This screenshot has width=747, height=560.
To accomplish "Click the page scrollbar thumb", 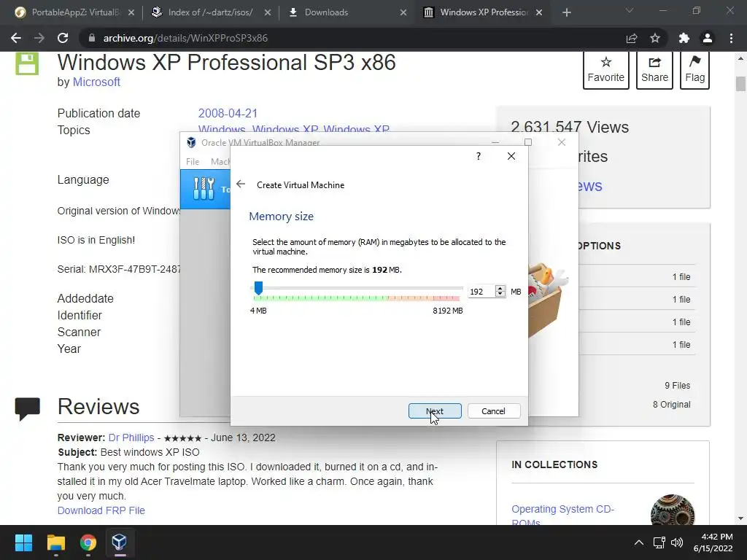I will point(740,83).
